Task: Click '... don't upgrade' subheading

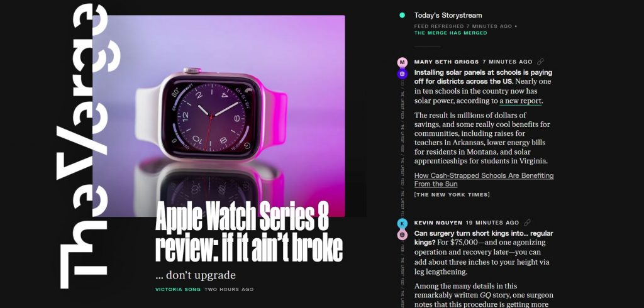Action: (196, 275)
